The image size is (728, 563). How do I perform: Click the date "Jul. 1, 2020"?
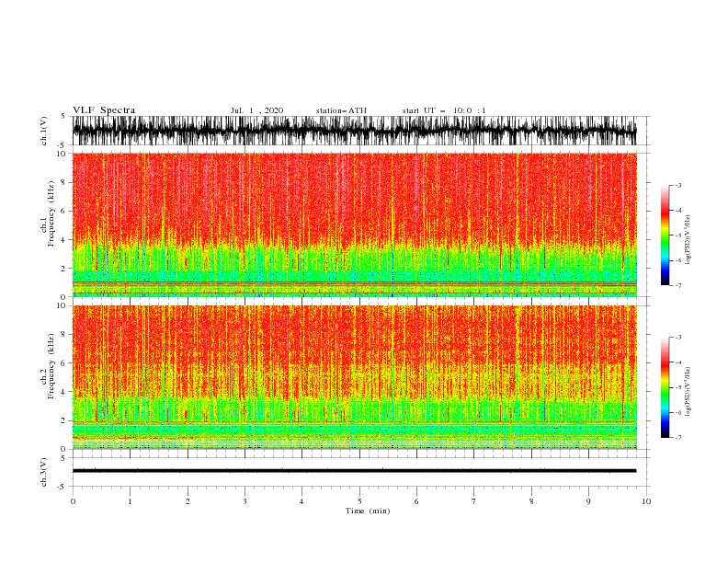256,110
